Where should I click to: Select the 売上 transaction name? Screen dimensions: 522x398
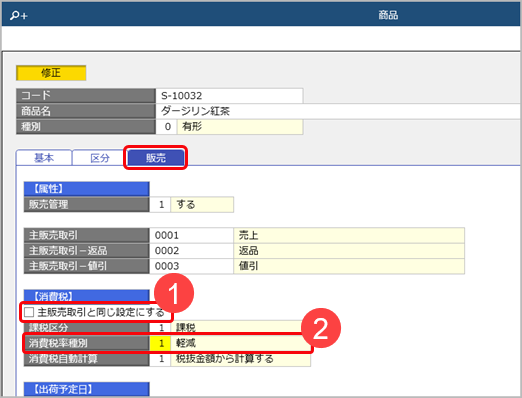(x=349, y=235)
